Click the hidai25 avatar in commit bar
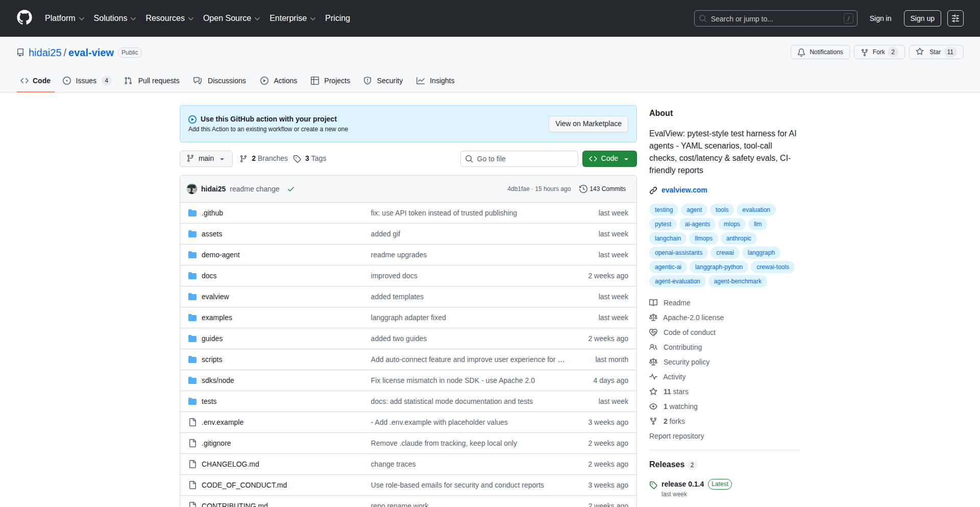Screen dimensions: 980x507 point(192,189)
